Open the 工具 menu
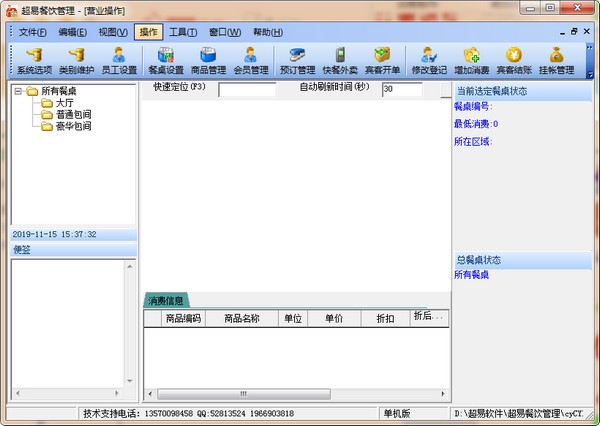Image resolution: width=600 pixels, height=426 pixels. tap(182, 32)
